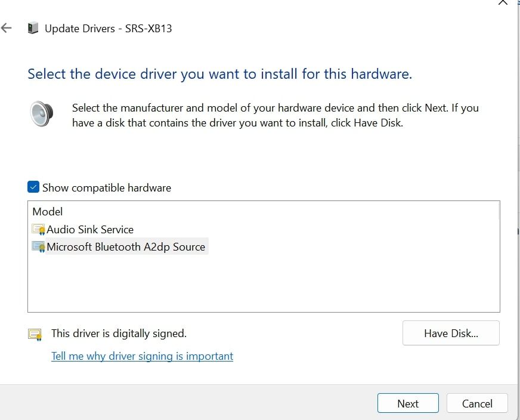This screenshot has height=420, width=520.
Task: Click inside the driver model list box
Action: [x=262, y=280]
